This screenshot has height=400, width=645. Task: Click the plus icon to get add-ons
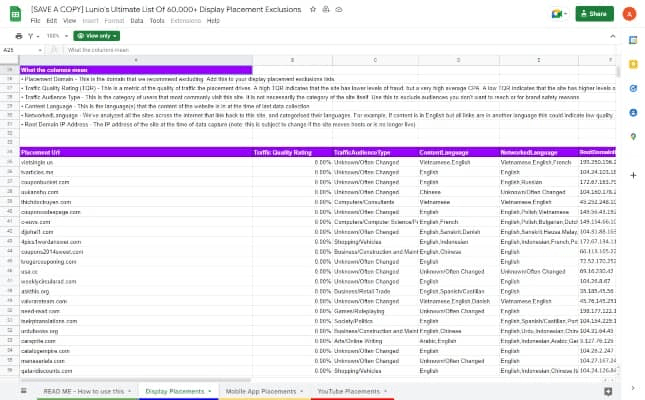point(633,175)
